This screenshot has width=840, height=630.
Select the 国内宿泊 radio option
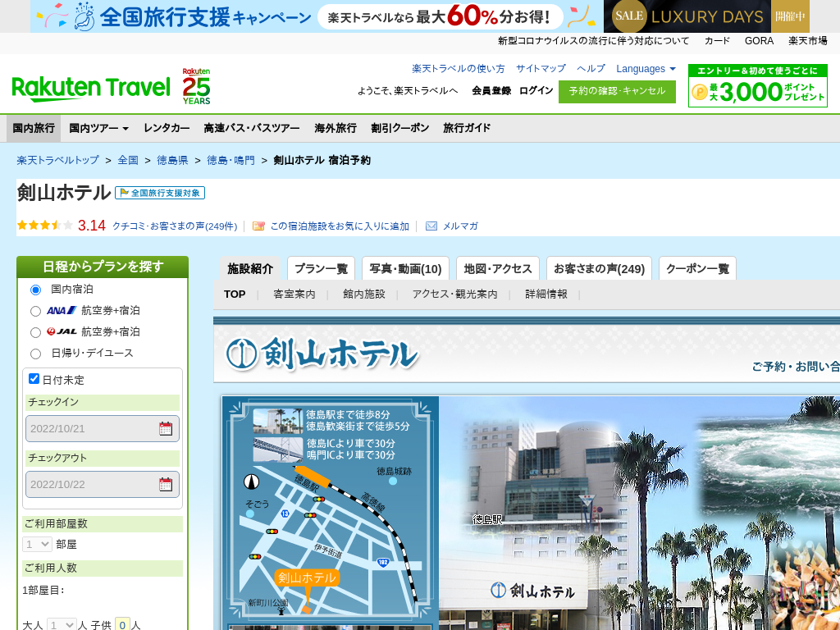[x=35, y=290]
